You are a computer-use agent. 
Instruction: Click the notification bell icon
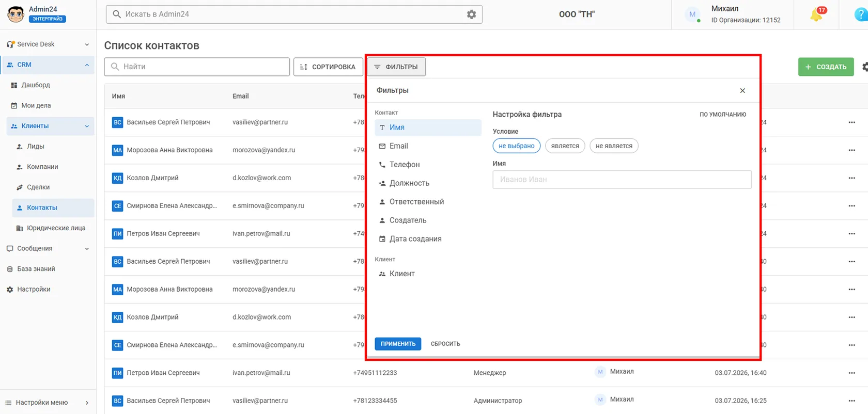pos(817,14)
